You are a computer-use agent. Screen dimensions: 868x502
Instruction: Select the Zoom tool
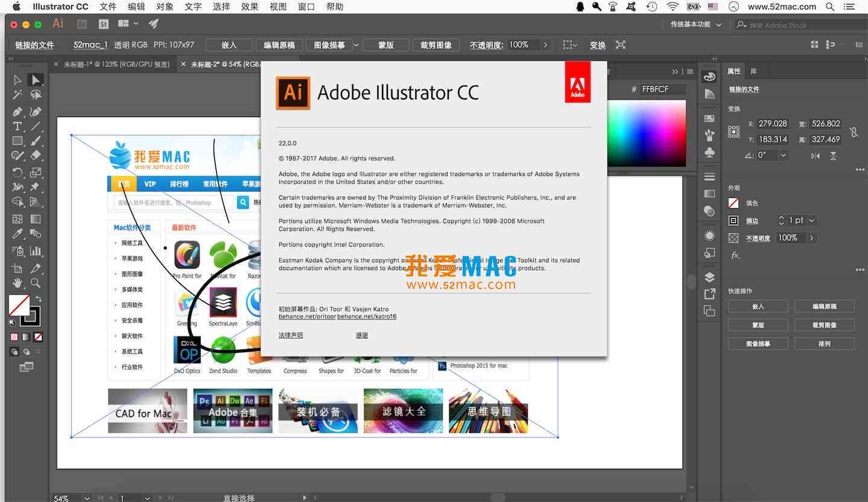(x=36, y=282)
